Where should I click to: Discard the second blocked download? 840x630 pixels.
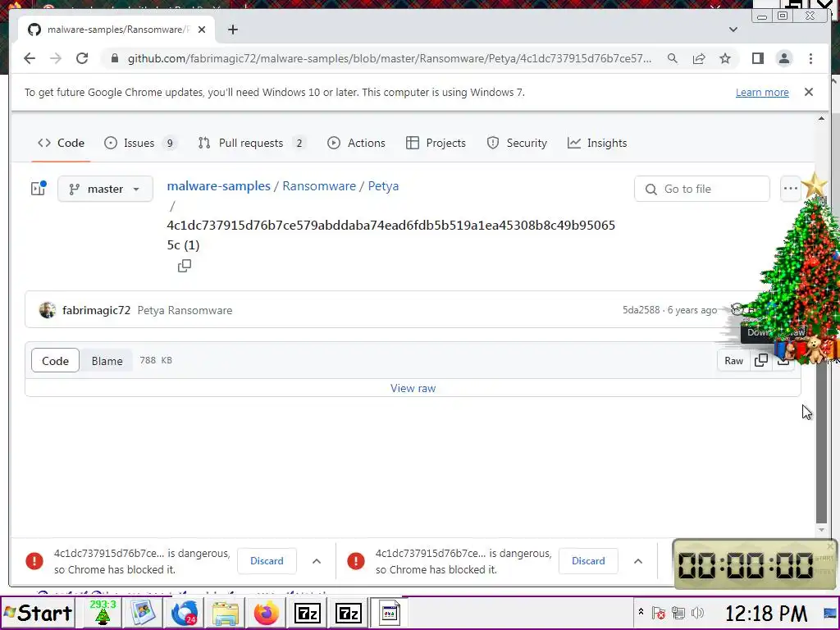[x=588, y=561]
